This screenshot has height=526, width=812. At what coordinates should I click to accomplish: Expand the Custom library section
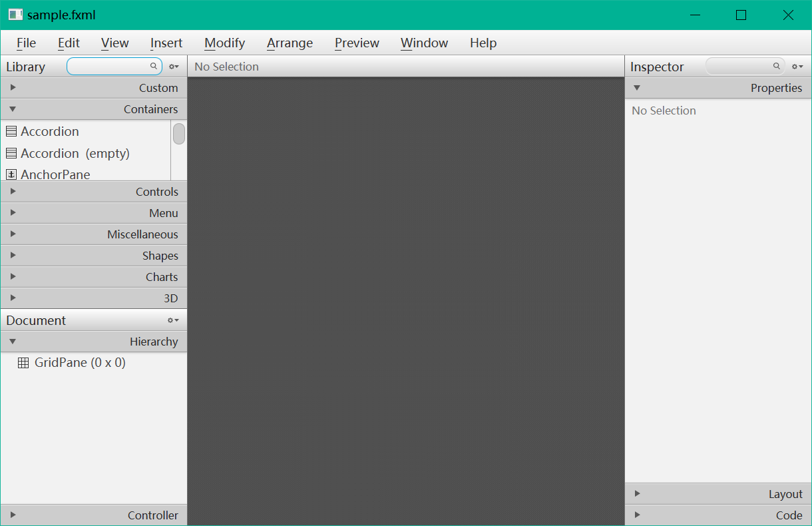(x=94, y=88)
